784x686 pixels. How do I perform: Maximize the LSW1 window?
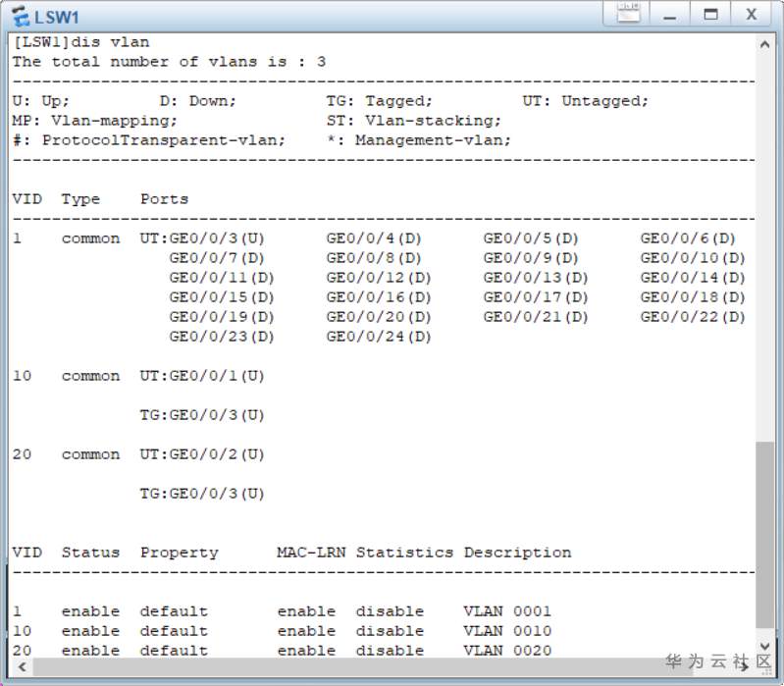coord(710,13)
